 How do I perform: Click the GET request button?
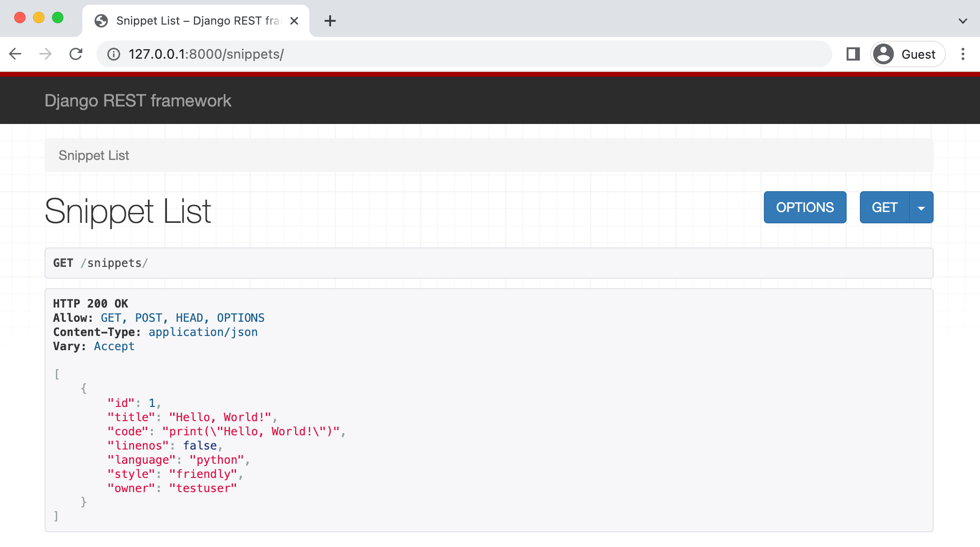[884, 207]
